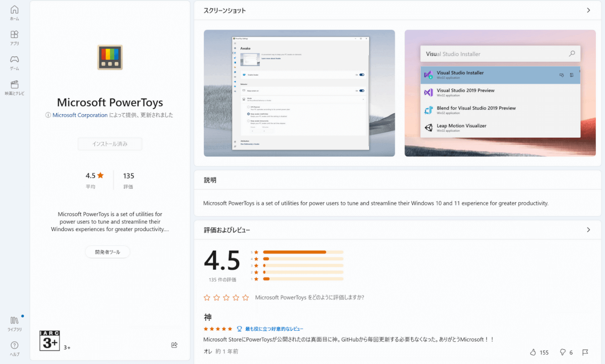
Task: Rate the app two stars
Action: [x=216, y=298]
